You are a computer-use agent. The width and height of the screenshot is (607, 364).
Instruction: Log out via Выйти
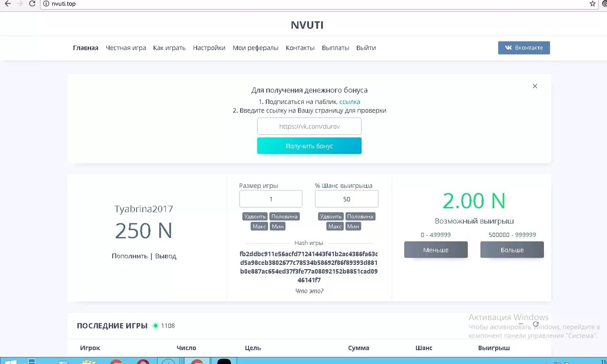(x=366, y=48)
